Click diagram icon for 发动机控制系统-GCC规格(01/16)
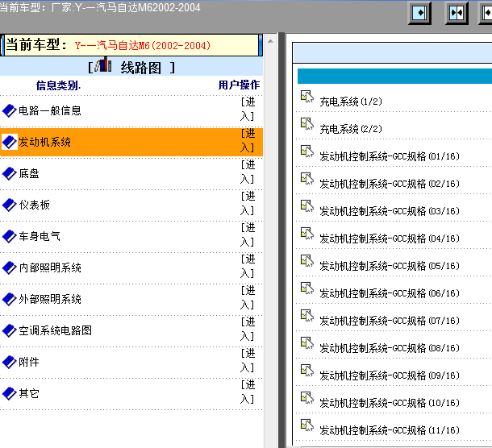This screenshot has height=448, width=492. click(x=307, y=151)
